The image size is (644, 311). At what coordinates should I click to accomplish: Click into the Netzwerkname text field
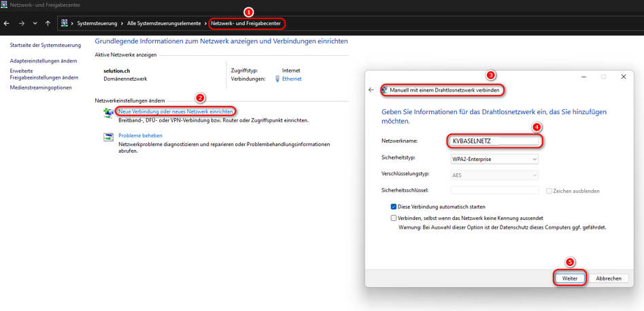click(x=495, y=141)
